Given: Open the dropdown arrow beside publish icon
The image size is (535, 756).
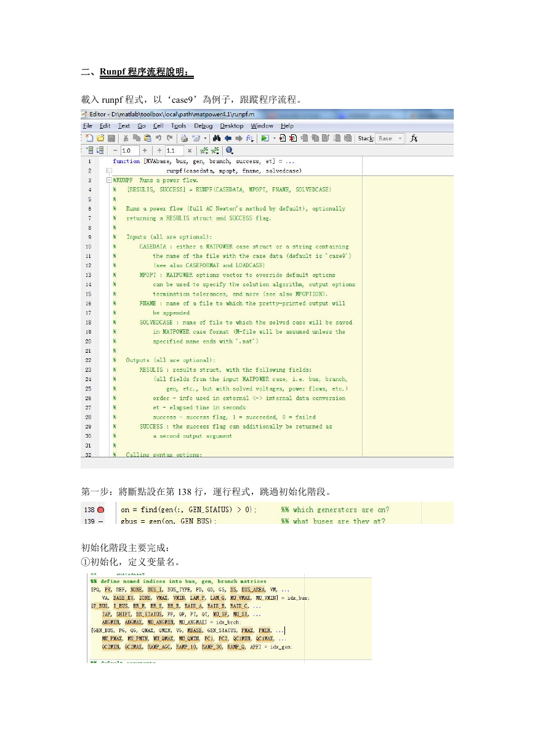Looking at the screenshot, I should point(205,139).
